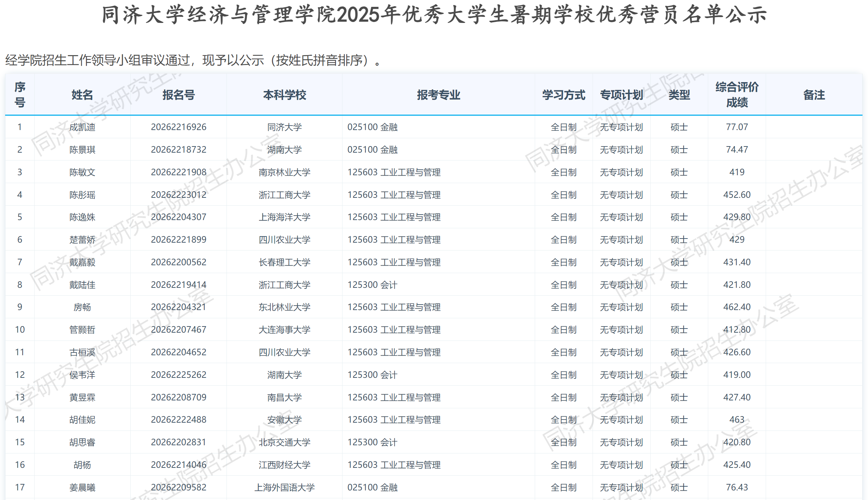
Task: Click registration number 20262221908
Action: pyautogui.click(x=179, y=172)
